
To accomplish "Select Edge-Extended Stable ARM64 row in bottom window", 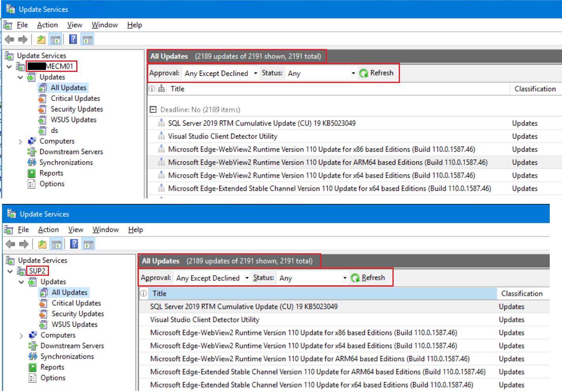I will tap(344, 372).
